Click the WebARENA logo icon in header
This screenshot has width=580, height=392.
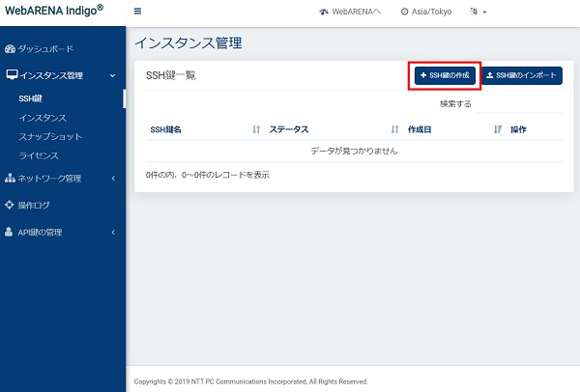324,12
